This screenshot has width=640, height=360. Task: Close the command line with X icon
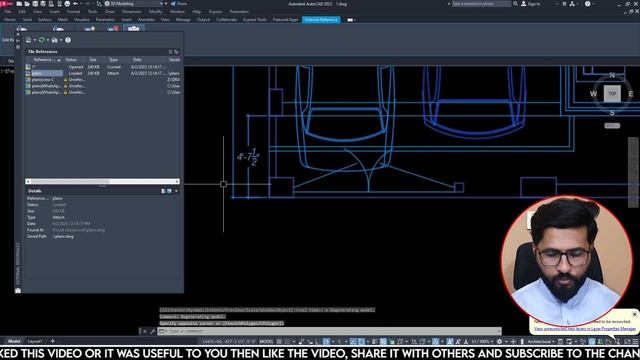tap(145, 331)
